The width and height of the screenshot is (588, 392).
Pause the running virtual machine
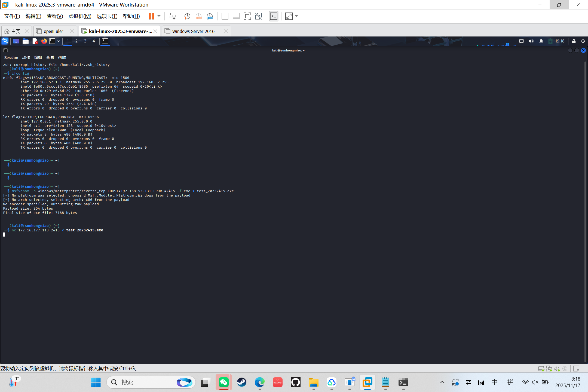[151, 16]
